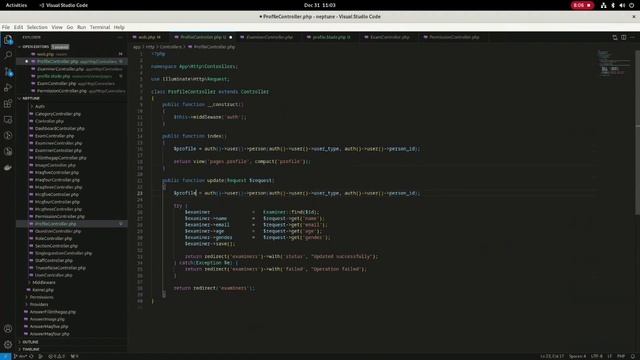Expand the Outline section
640x360 pixels.
(71, 342)
